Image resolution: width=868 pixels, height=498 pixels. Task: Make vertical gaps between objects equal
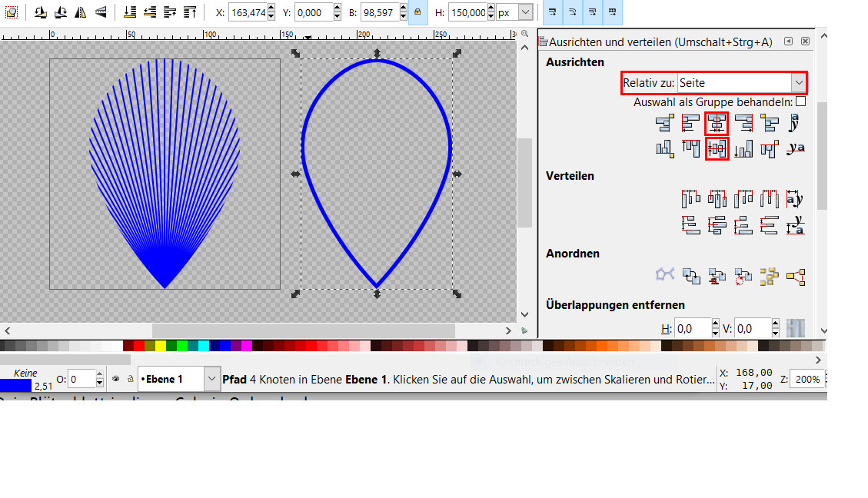[x=770, y=224]
